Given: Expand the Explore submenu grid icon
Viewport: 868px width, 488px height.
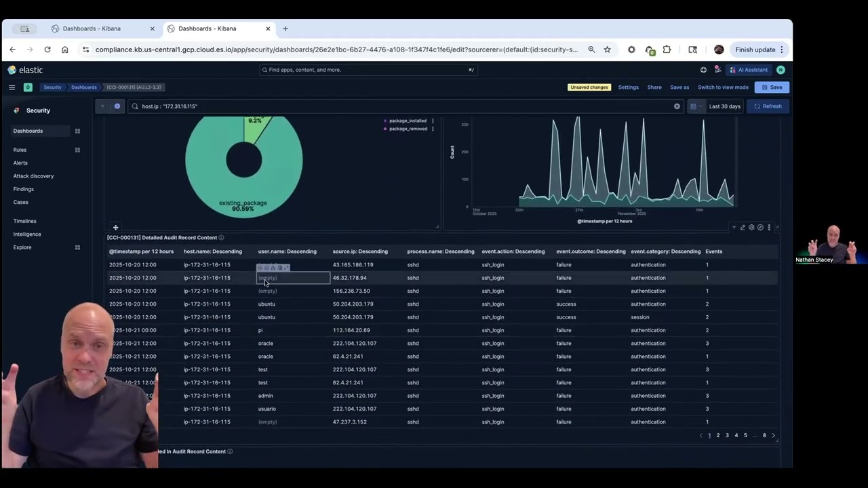Looking at the screenshot, I should coord(77,247).
